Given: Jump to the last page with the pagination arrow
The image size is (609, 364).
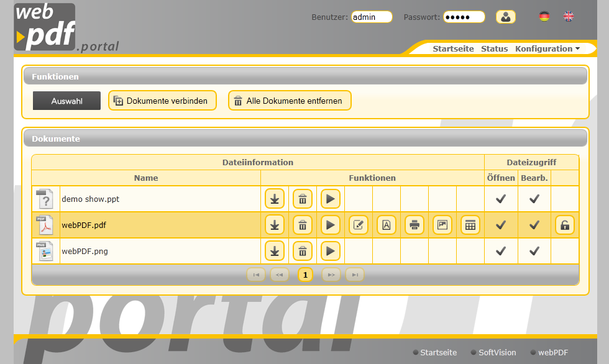Looking at the screenshot, I should tap(355, 275).
